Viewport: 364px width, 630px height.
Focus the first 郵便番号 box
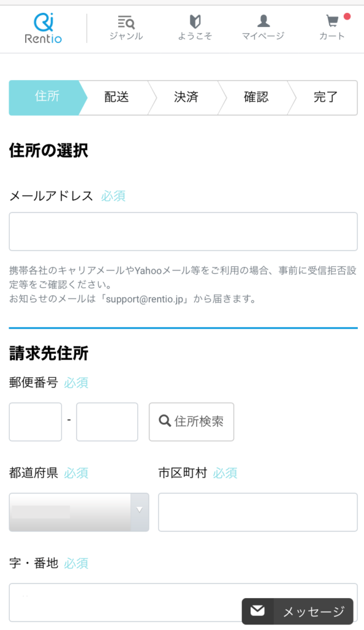pyautogui.click(x=36, y=422)
